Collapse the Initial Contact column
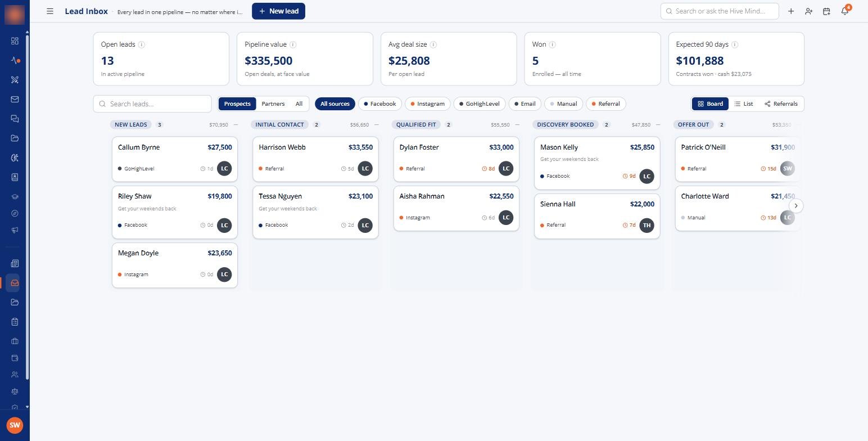Viewport: 868px width, 441px height. [377, 125]
